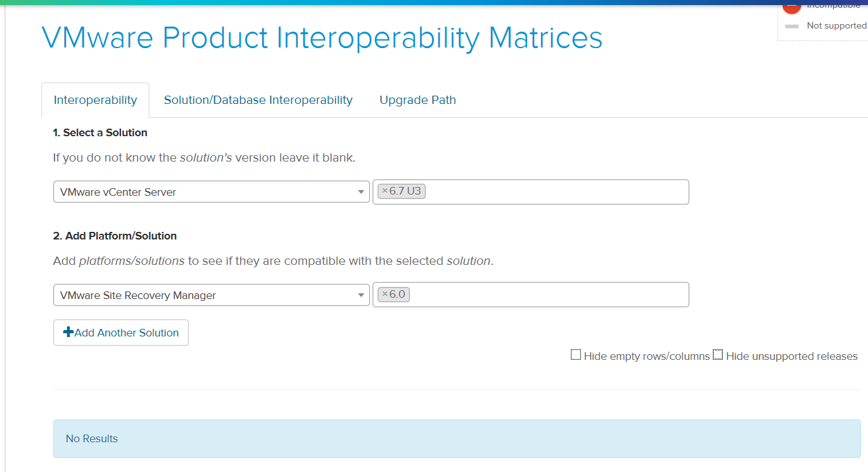The image size is (868, 472).
Task: Open the VMware vCenter Server dropdown
Action: [x=212, y=191]
